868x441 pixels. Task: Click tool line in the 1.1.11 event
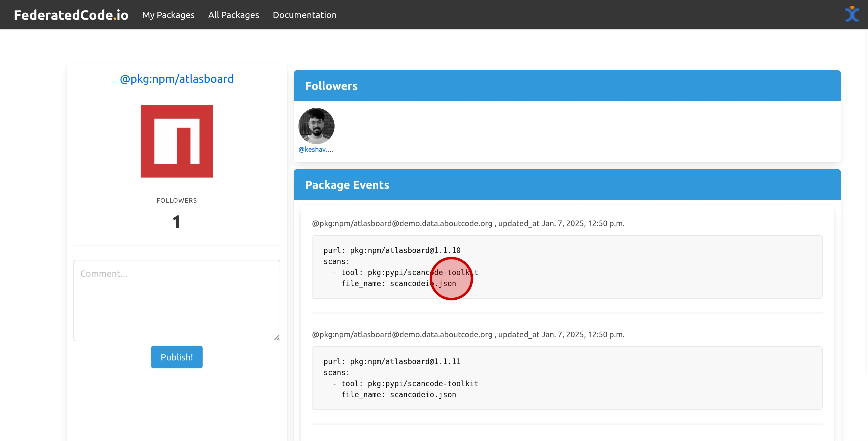(x=405, y=384)
